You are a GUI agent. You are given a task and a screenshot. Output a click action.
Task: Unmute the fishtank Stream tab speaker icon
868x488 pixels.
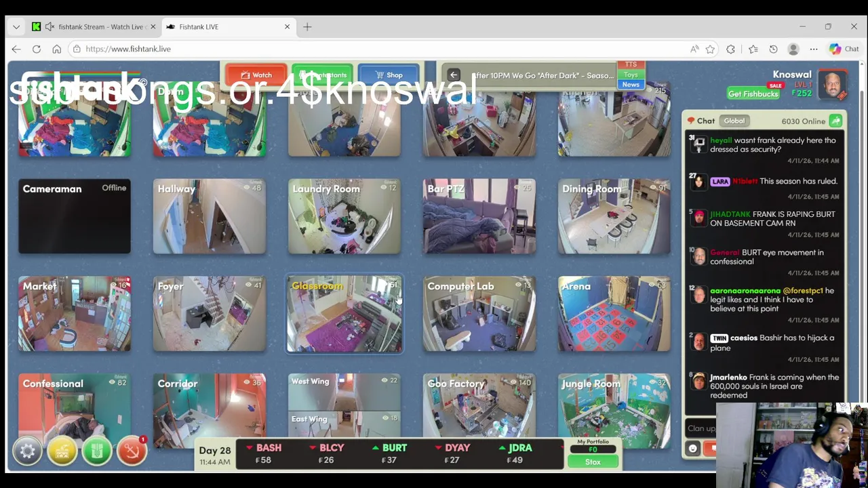point(50,26)
